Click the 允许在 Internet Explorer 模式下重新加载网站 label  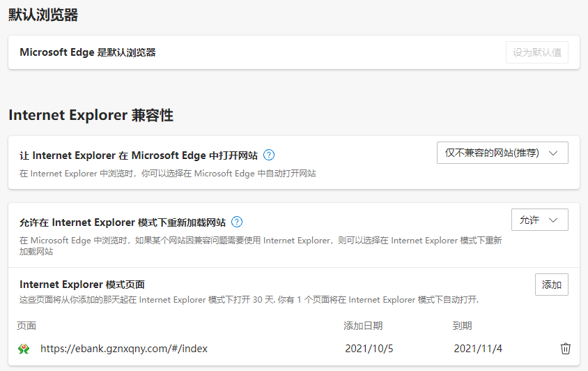point(123,222)
